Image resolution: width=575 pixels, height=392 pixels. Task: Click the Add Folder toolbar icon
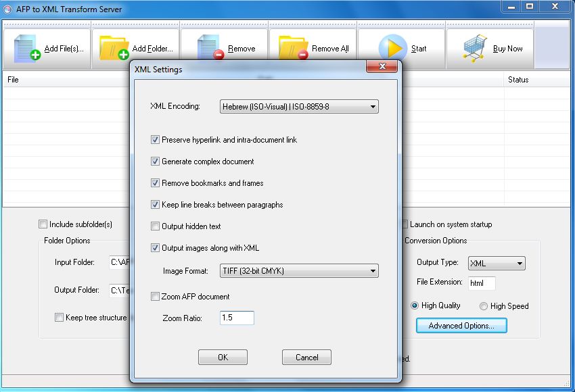tap(114, 47)
